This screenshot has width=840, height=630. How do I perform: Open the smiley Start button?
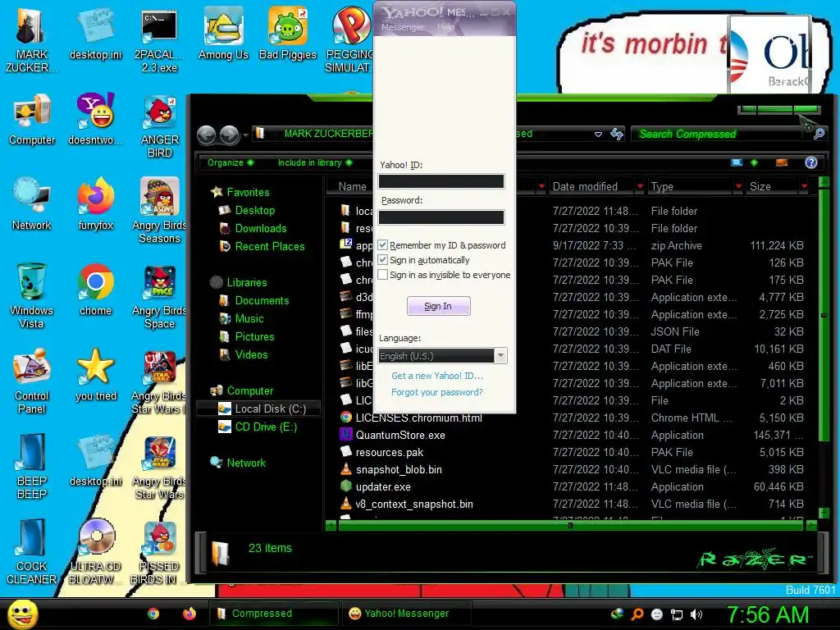(22, 614)
